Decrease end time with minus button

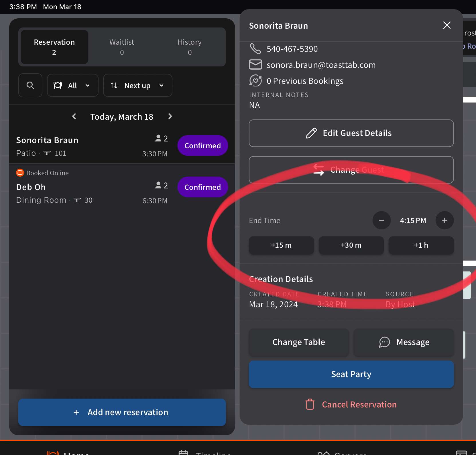pyautogui.click(x=381, y=220)
